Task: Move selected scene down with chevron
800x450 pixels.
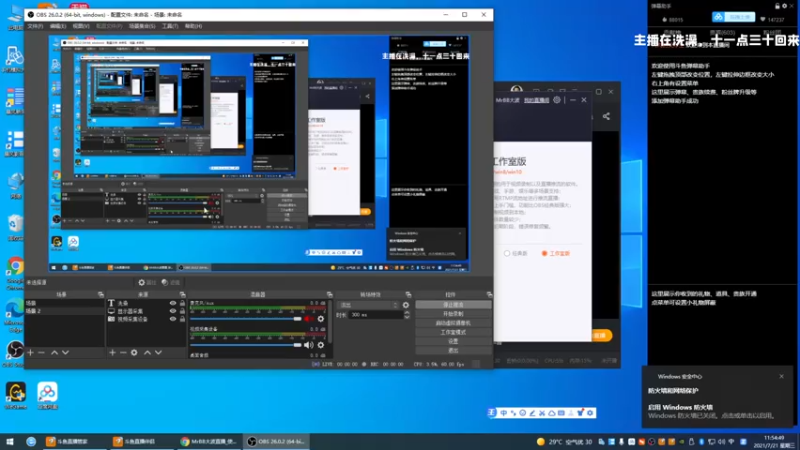Action: (65, 353)
